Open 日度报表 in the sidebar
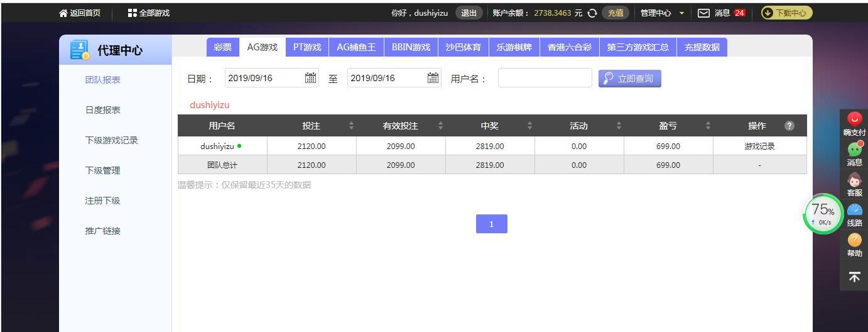 click(x=103, y=110)
